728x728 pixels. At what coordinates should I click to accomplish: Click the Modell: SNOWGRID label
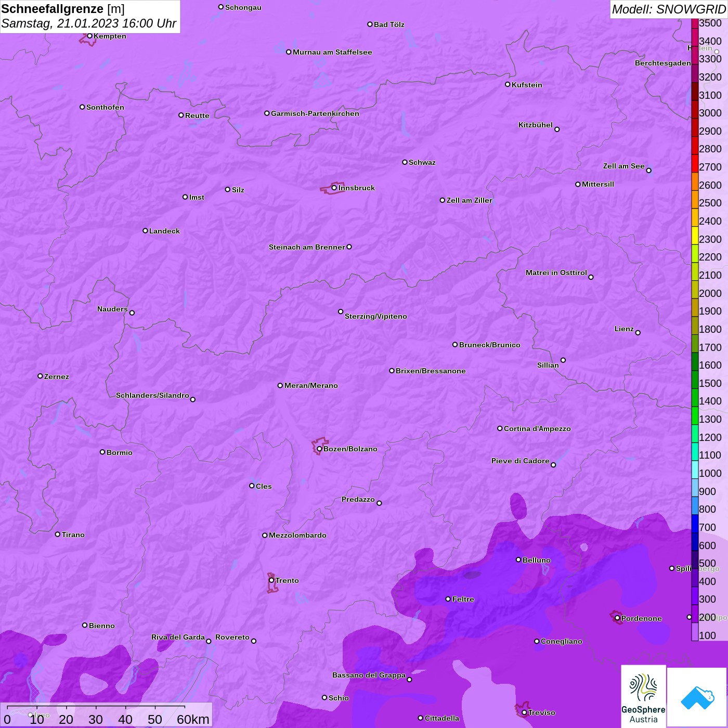point(669,9)
